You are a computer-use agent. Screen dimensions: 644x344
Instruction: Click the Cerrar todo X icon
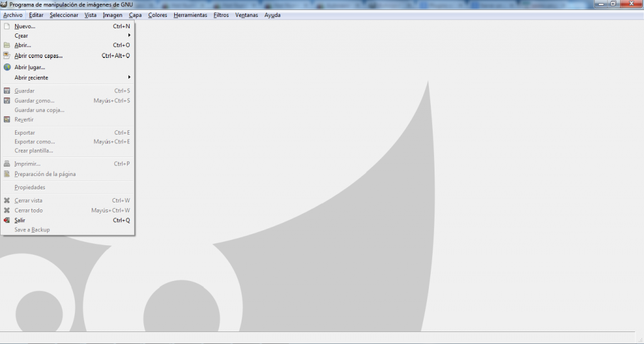point(7,210)
